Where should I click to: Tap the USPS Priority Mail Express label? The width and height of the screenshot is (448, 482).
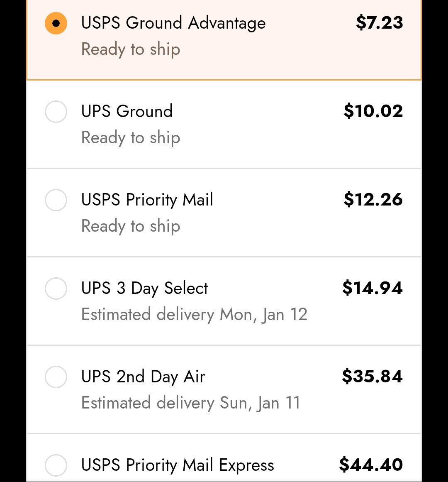[178, 465]
